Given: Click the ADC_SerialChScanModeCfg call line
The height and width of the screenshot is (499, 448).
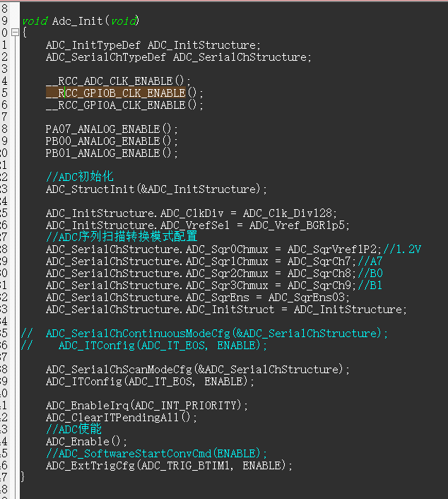Looking at the screenshot, I should [x=198, y=370].
